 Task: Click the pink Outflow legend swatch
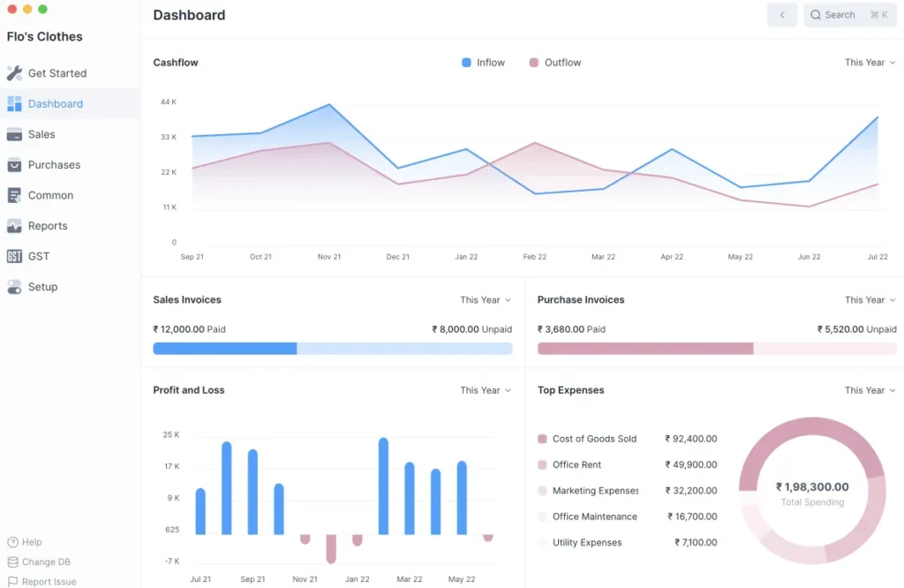(534, 63)
